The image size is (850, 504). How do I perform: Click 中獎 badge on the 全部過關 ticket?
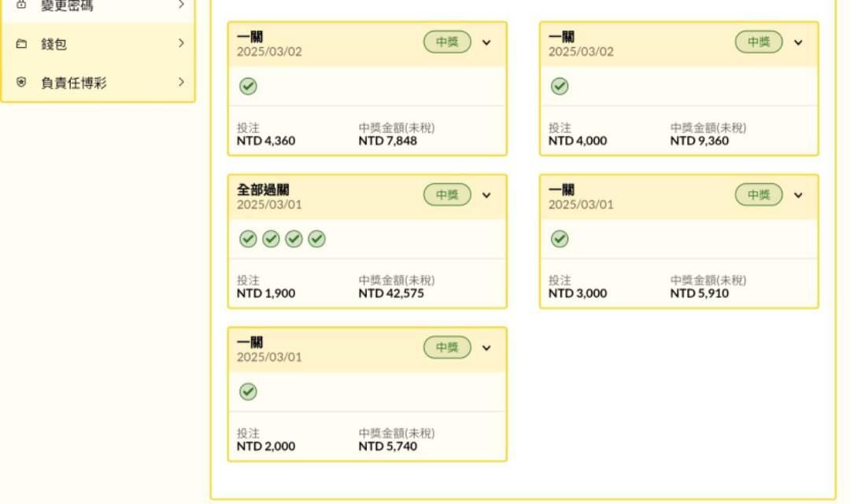coord(447,195)
